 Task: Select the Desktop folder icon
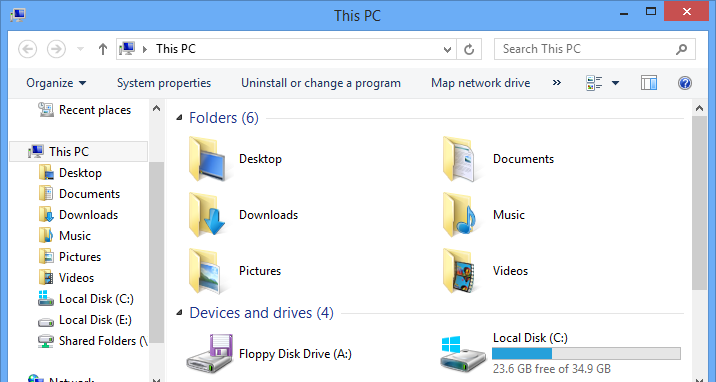[208, 159]
